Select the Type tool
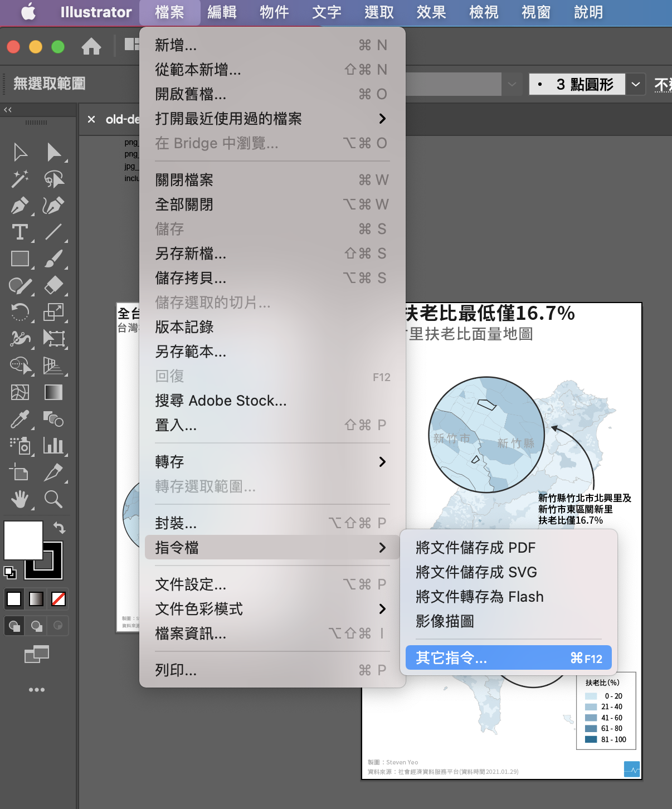The height and width of the screenshot is (809, 672). [x=20, y=232]
